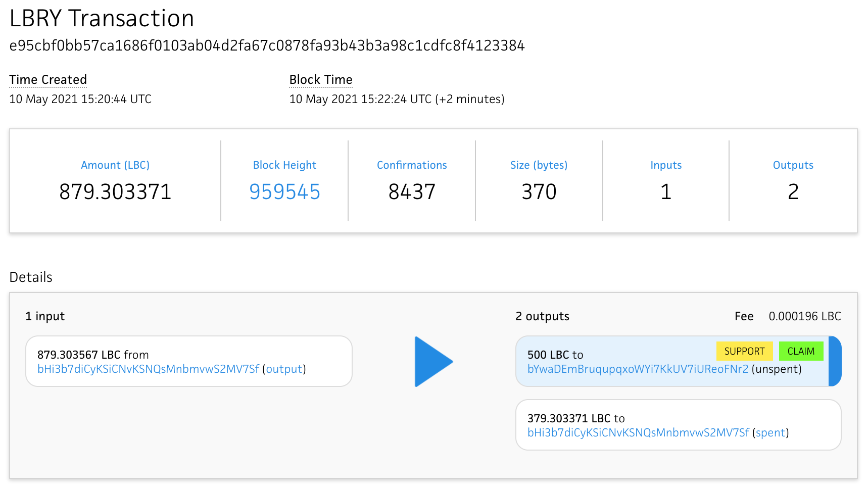The image size is (868, 490).
Task: Click "879.303567 LBC from" text
Action: tap(93, 355)
